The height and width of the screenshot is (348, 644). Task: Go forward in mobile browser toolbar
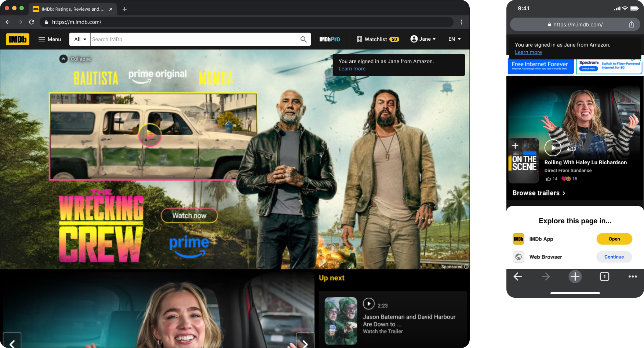click(546, 276)
